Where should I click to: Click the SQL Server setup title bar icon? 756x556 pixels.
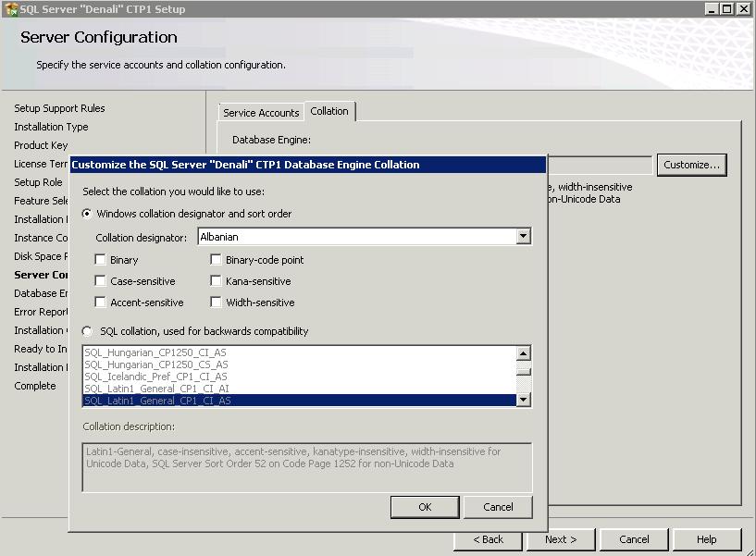click(11, 9)
